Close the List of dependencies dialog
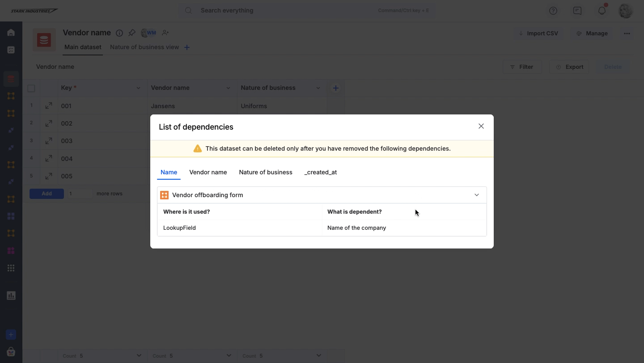The height and width of the screenshot is (363, 644). click(481, 127)
